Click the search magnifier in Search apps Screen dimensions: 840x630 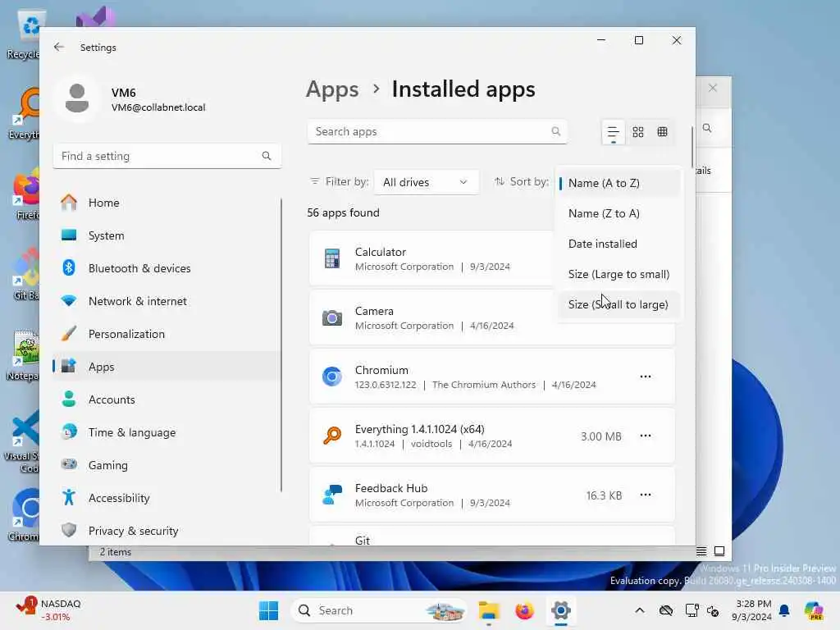555,131
